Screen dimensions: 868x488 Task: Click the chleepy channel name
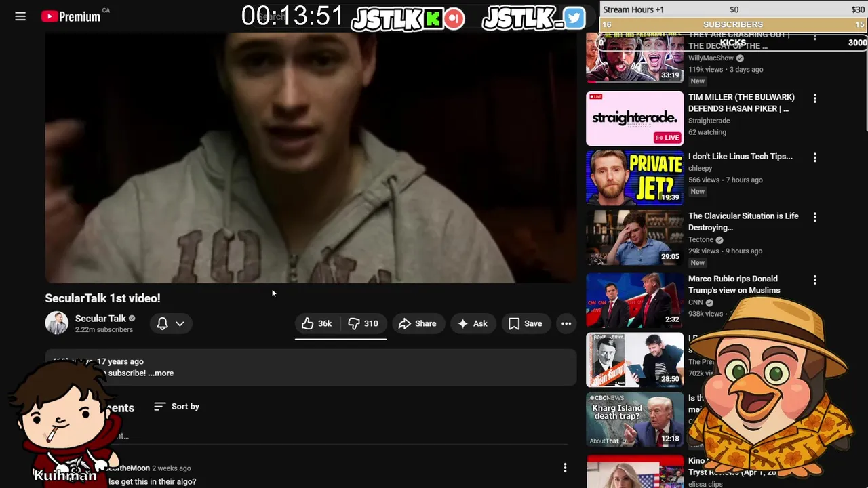point(700,168)
